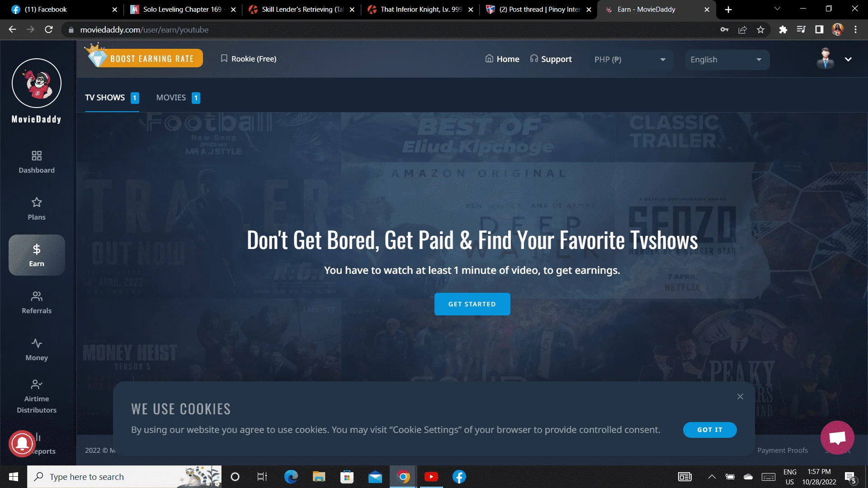Open the Dashboard sidebar item

click(x=37, y=162)
